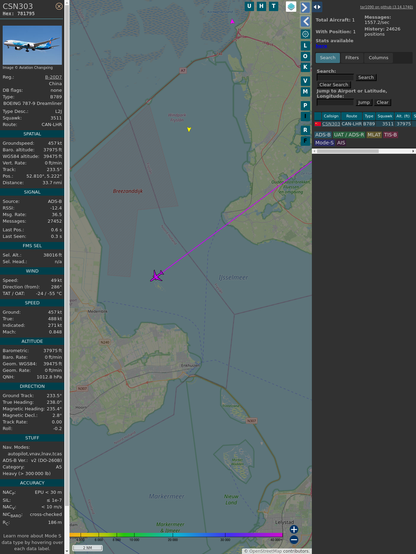Click the ACCURACY section header

32,483
